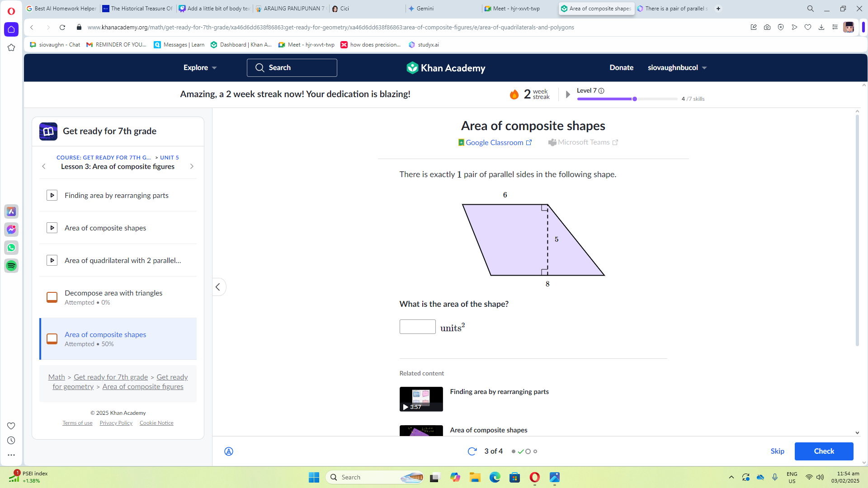Click the Donate link

pos(621,68)
